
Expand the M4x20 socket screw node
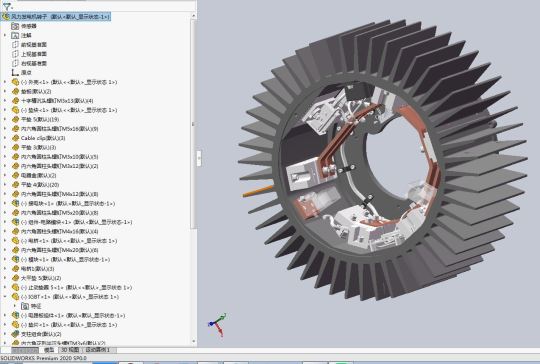[x=5, y=250]
